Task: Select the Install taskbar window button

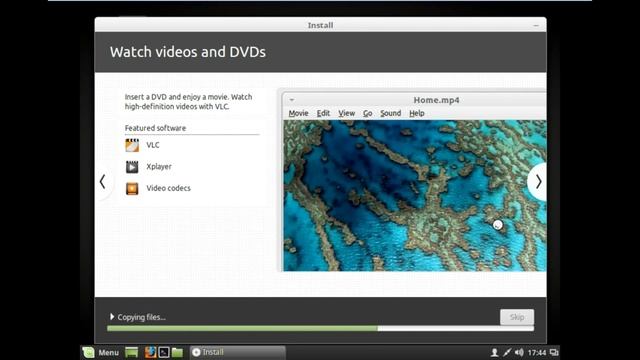Action: [238, 352]
